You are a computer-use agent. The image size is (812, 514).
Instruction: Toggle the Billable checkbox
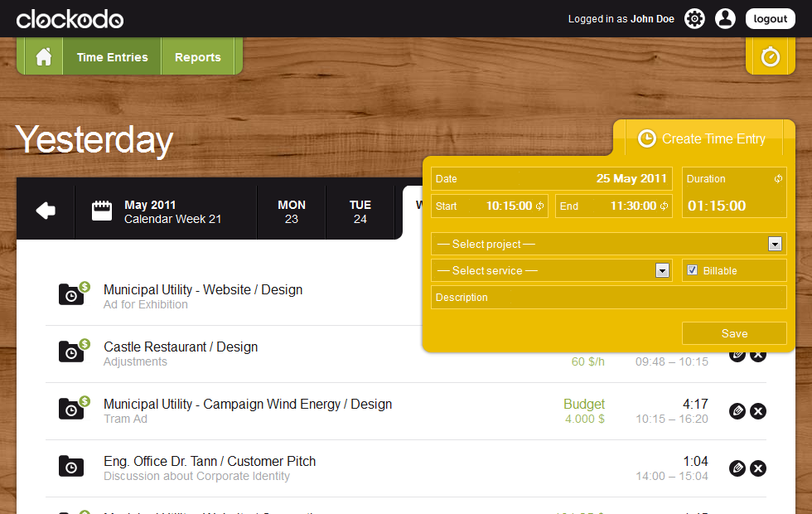pos(692,270)
